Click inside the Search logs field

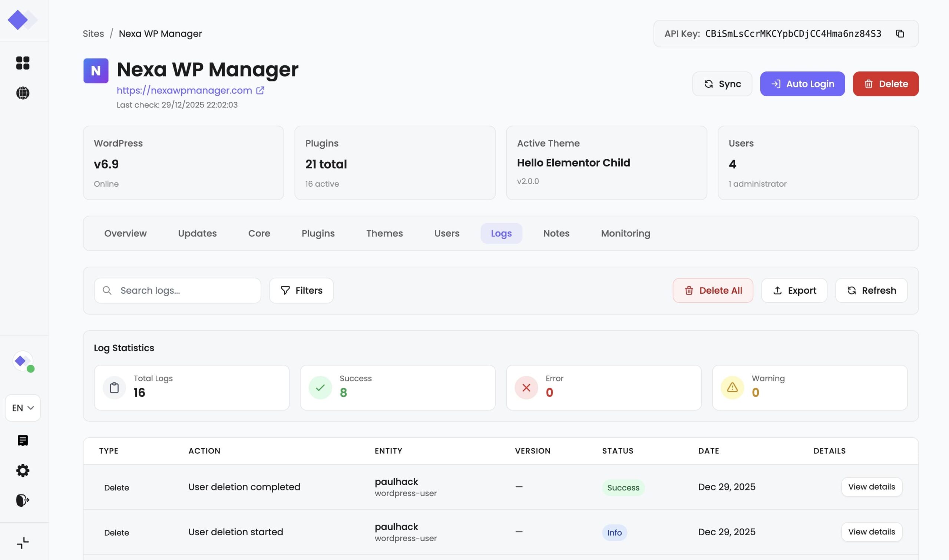point(185,291)
